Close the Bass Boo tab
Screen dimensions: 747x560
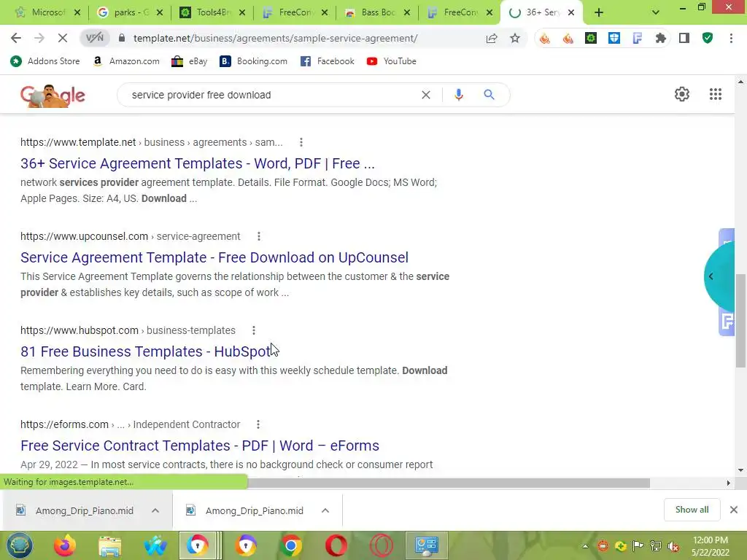(x=407, y=12)
